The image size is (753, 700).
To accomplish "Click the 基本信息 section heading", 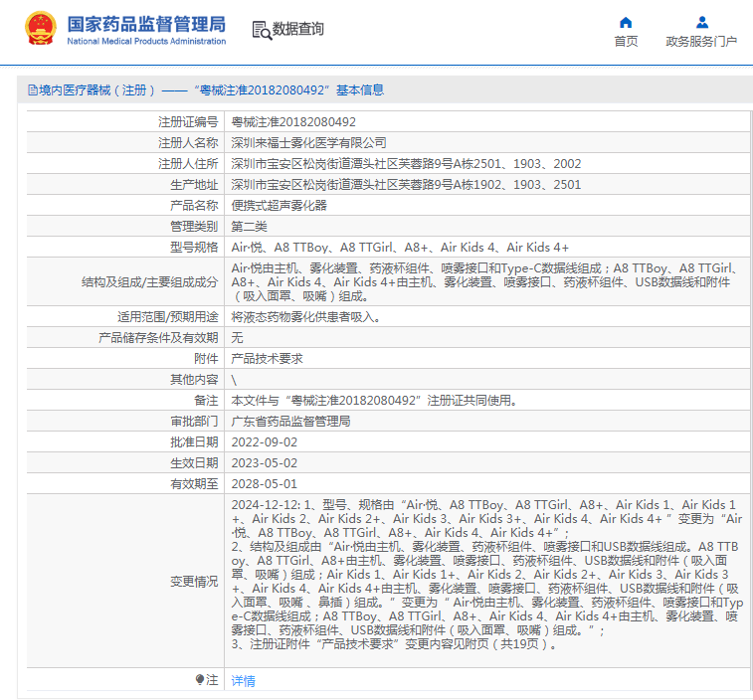I will coord(360,89).
